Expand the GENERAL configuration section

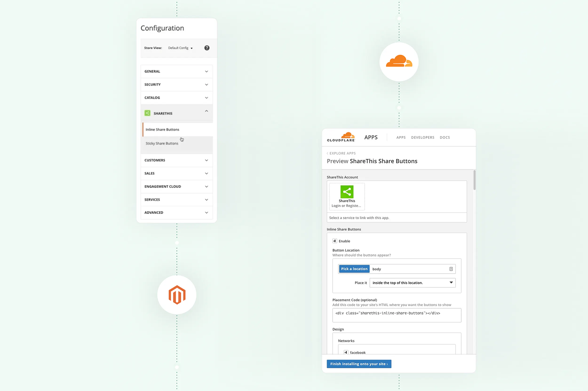coord(176,71)
